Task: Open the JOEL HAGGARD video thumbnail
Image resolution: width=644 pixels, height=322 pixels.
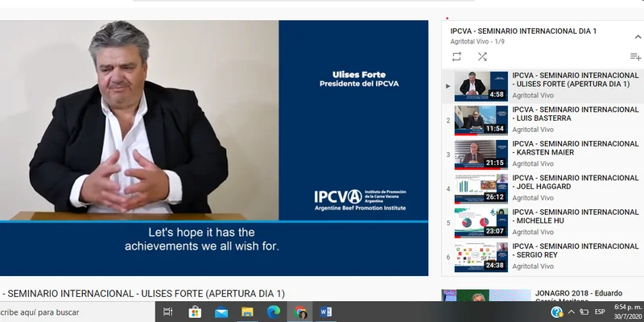Action: 481,189
